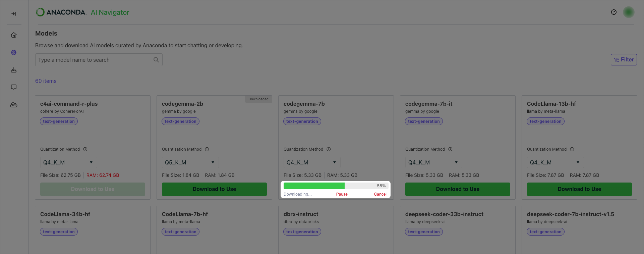The height and width of the screenshot is (254, 644).
Task: Click 'cohere by CohereForAI' subtitle
Action: 62,111
